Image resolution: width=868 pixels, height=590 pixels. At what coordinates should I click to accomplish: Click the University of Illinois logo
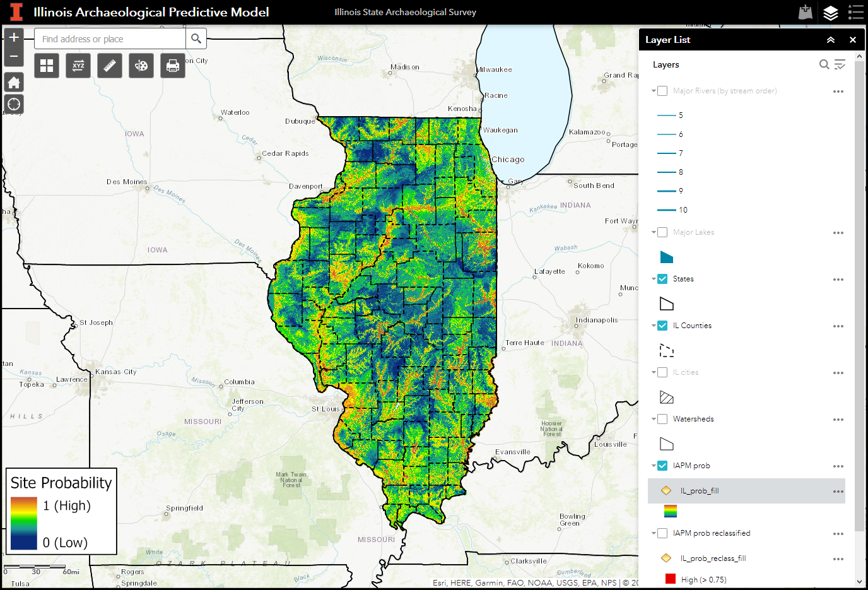tap(16, 12)
